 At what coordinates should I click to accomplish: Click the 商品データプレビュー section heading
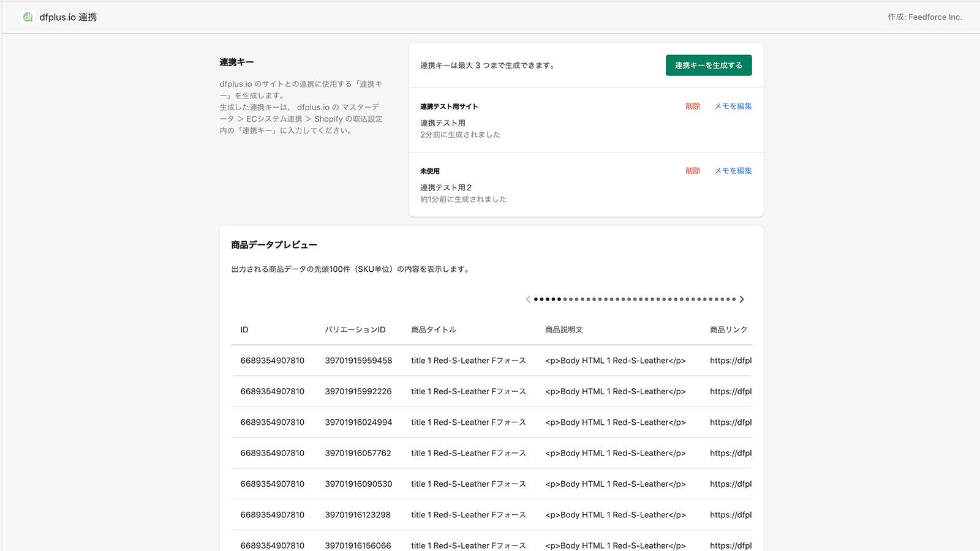point(273,244)
